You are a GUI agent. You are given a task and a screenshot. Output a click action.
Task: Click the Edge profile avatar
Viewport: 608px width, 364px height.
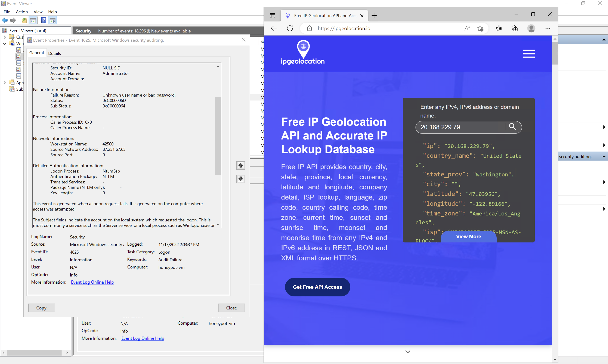pos(531,28)
